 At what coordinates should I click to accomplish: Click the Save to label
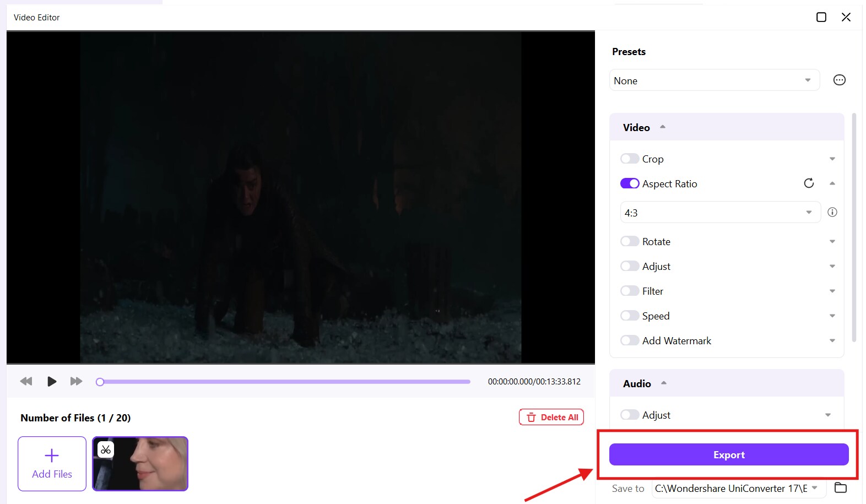(628, 489)
